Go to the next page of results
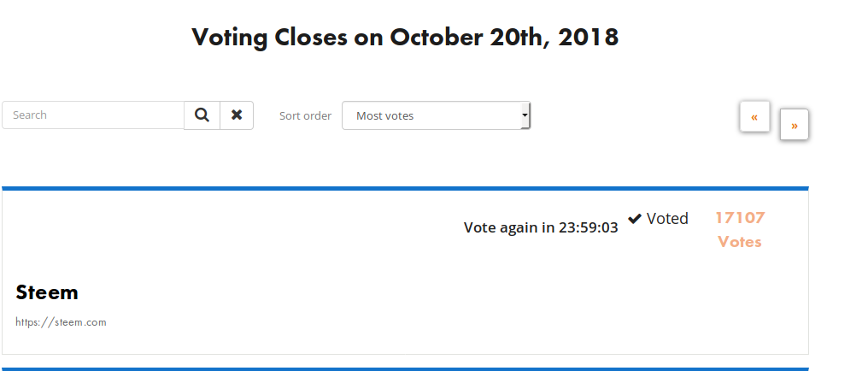 coord(795,126)
